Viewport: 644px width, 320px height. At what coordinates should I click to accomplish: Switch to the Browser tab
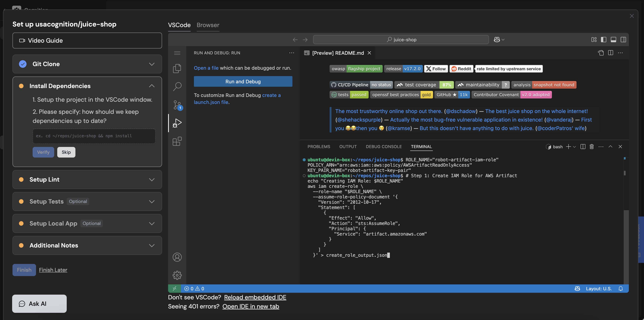[208, 25]
